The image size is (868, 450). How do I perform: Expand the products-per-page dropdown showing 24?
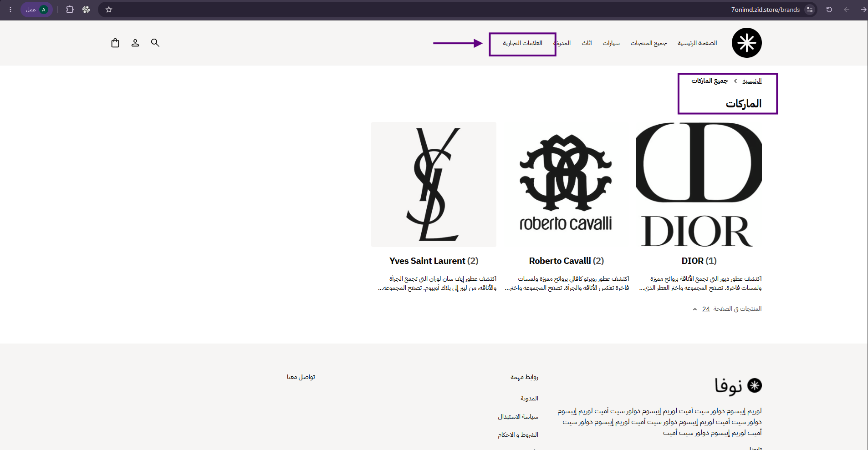(701, 309)
